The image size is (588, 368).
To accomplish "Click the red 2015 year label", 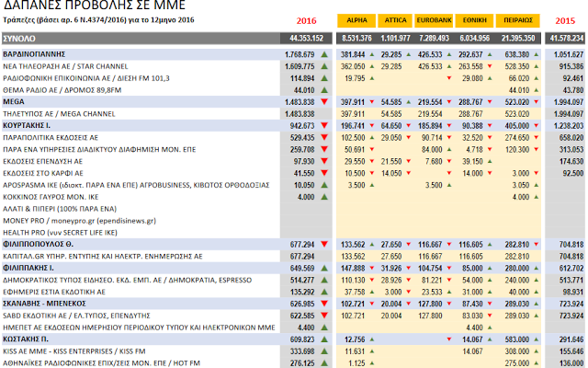I will 565,21.
